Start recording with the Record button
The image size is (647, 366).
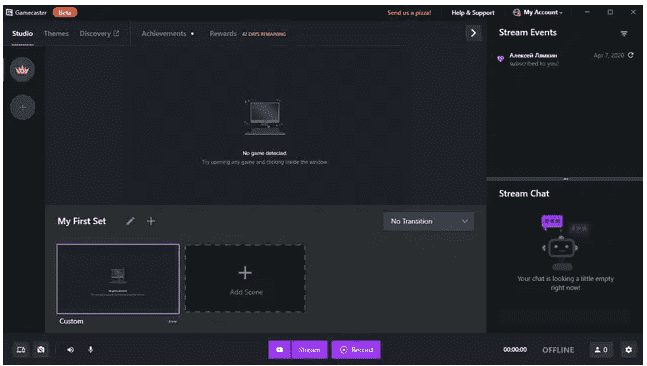(x=356, y=349)
